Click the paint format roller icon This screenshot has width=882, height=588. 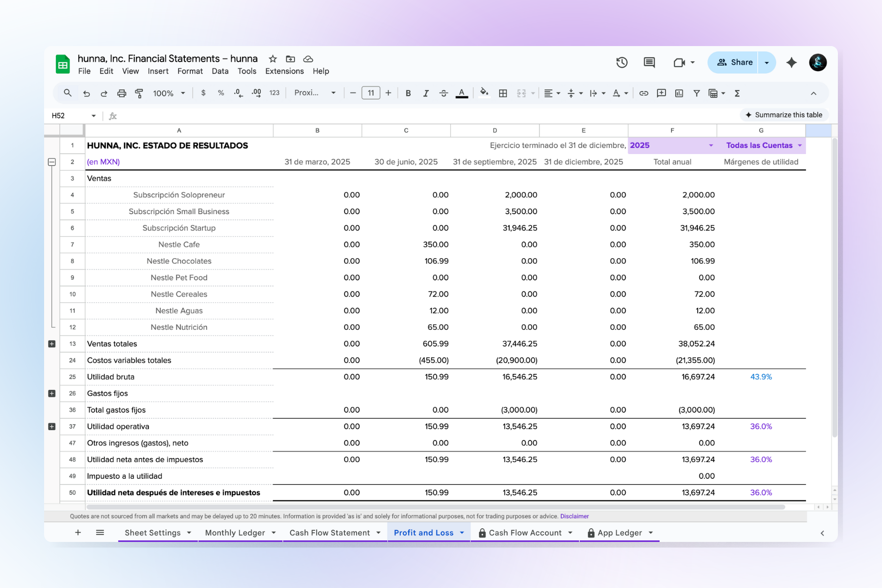(139, 93)
